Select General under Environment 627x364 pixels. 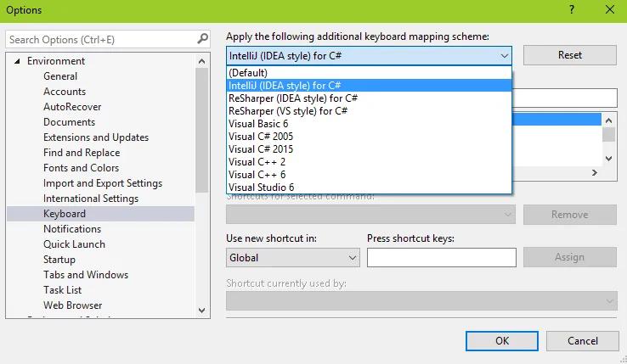coord(60,76)
